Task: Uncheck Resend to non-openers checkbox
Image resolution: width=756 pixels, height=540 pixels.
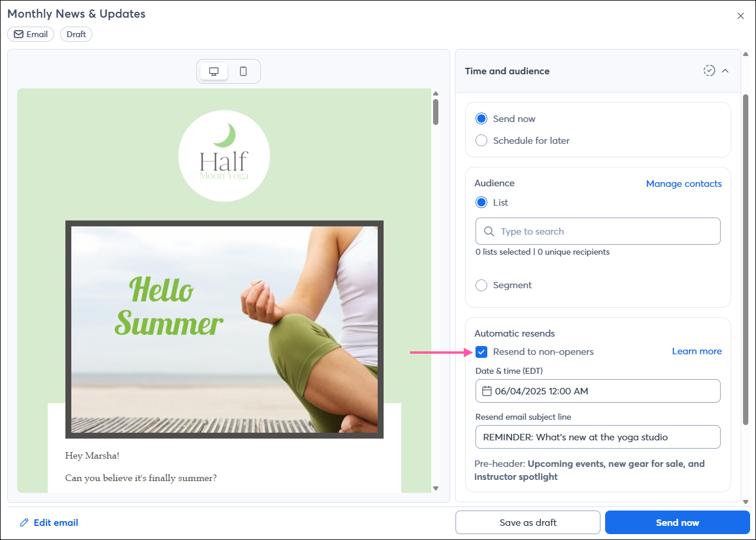Action: coord(481,352)
